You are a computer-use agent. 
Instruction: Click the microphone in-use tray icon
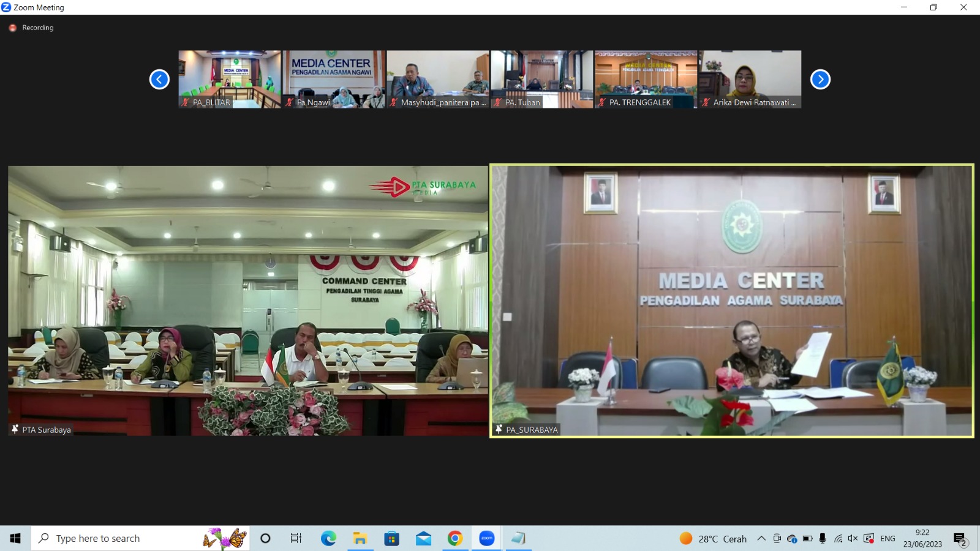(823, 539)
